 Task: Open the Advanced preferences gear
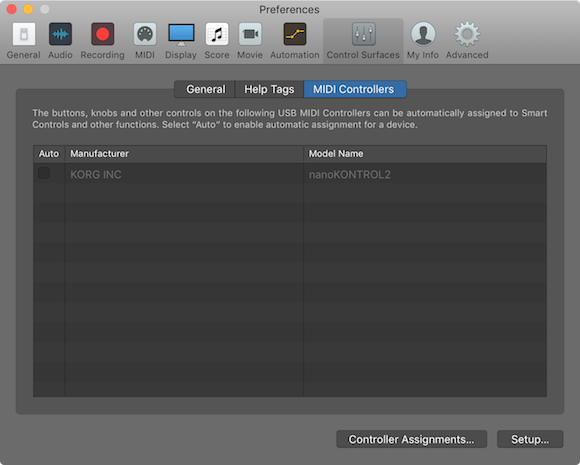tap(467, 40)
